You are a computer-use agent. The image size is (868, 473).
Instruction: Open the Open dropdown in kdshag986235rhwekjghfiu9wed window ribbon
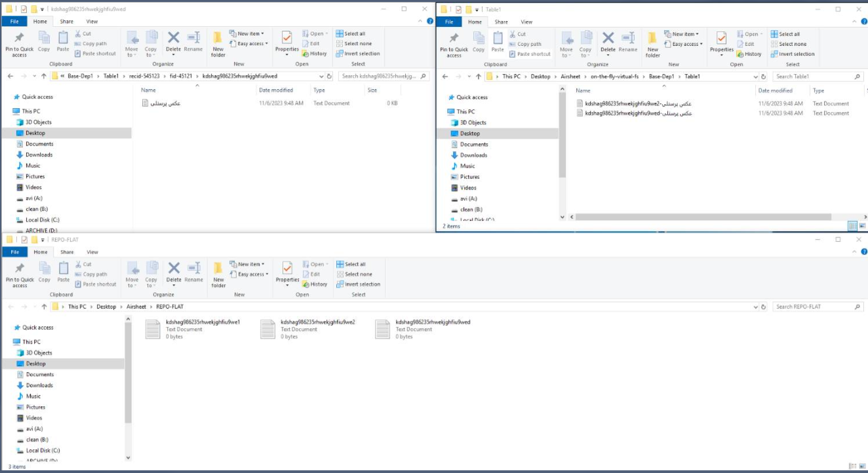tap(315, 33)
